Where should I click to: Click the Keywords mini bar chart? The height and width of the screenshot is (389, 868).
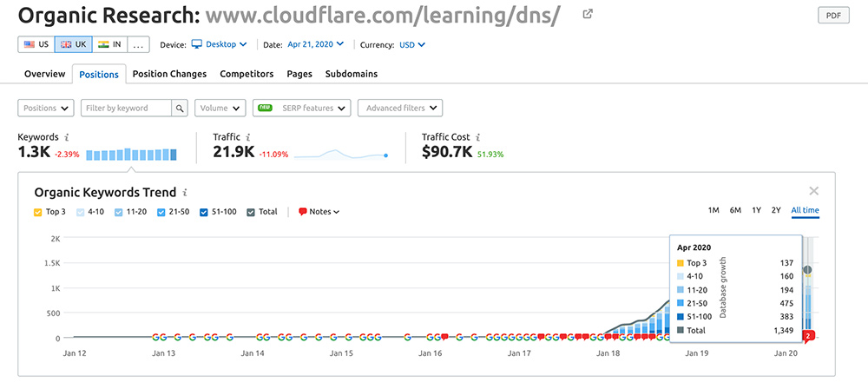tap(131, 155)
